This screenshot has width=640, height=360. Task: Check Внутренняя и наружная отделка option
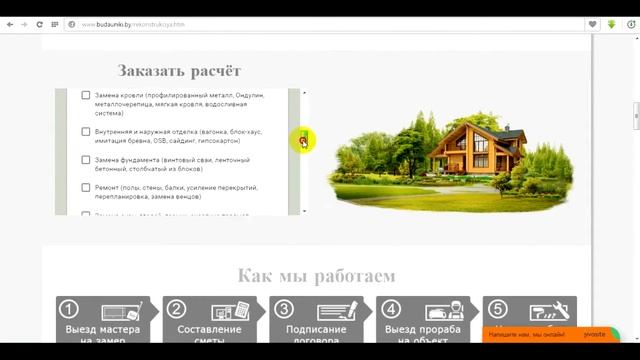86,131
